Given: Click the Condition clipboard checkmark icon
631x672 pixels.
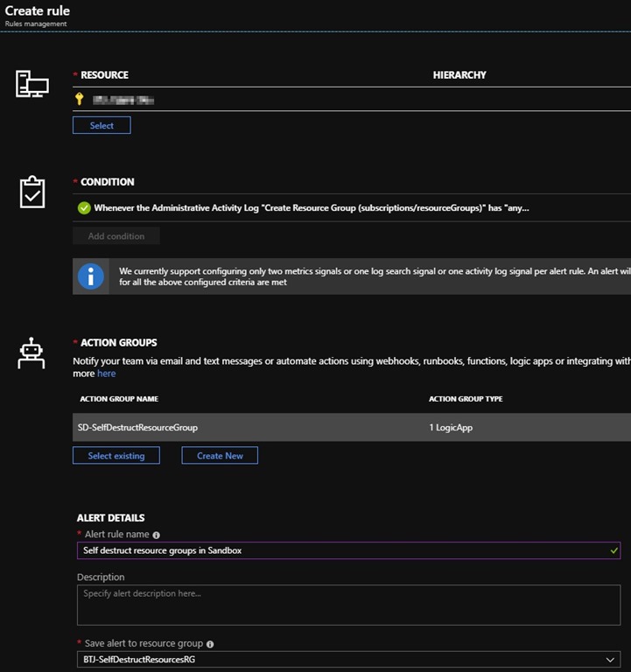Looking at the screenshot, I should [32, 192].
